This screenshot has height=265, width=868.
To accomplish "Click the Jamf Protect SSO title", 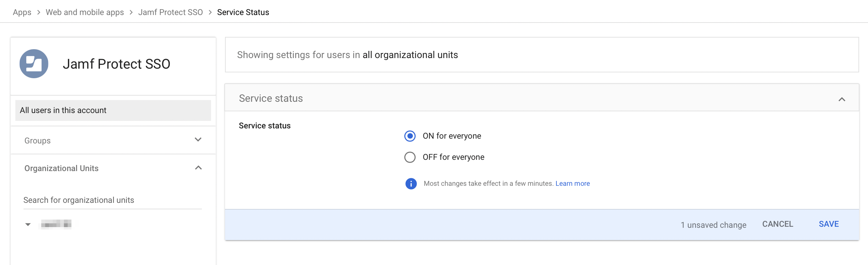I will point(117,64).
